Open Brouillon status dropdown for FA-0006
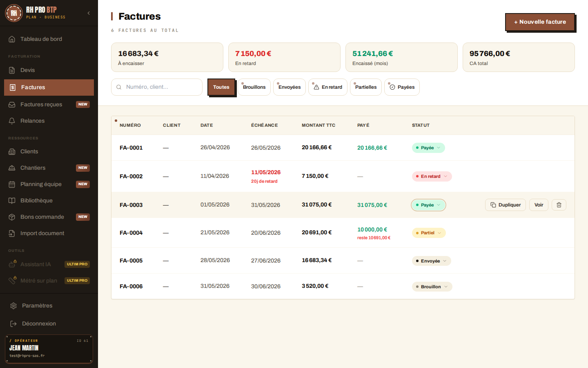The width and height of the screenshot is (588, 368). [x=432, y=287]
